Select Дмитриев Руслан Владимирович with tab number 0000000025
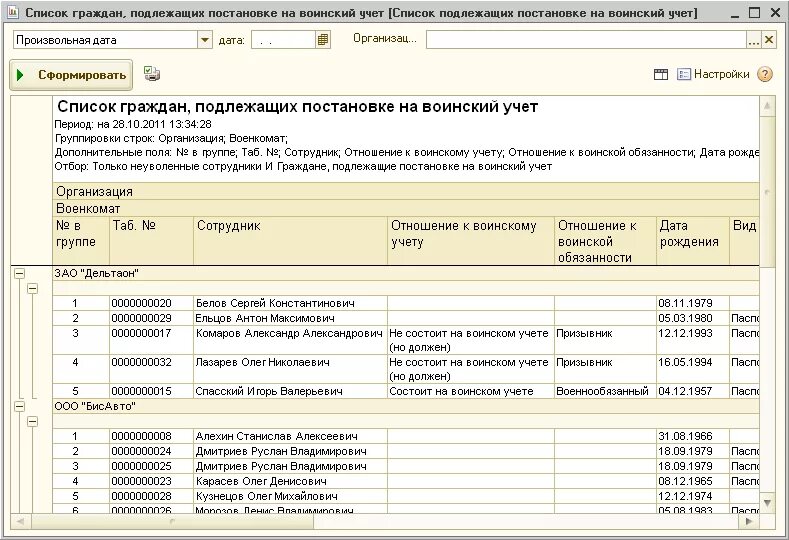The height and width of the screenshot is (540, 789). (x=290, y=466)
